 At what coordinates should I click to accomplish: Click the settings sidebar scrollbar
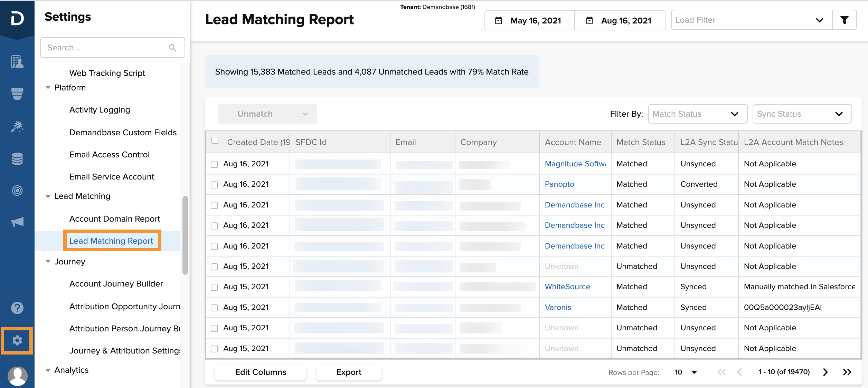185,235
